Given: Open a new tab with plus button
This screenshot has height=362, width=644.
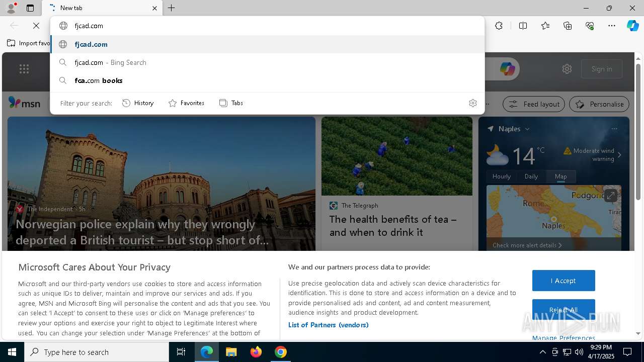Looking at the screenshot, I should (x=172, y=8).
